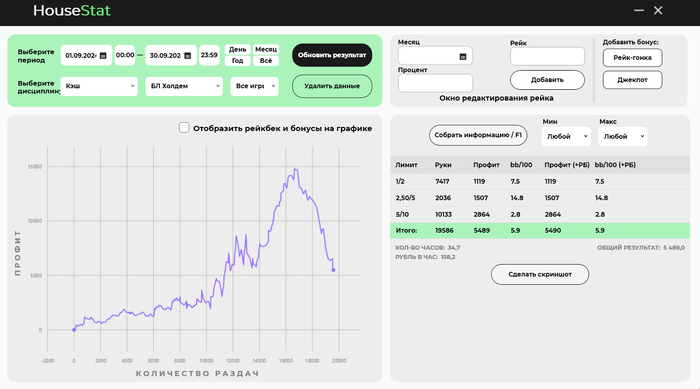Expand the Мин limit dropdown
This screenshot has width=700, height=389.
coord(566,137)
